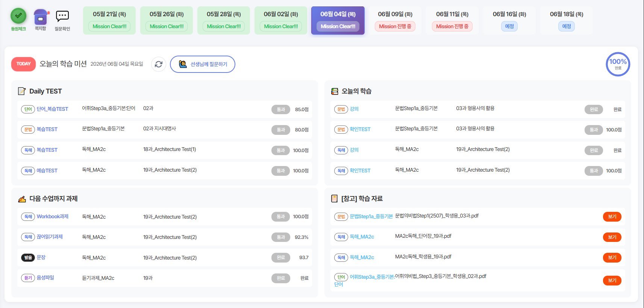Select the 05월 21일 (목) date tab

(109, 20)
